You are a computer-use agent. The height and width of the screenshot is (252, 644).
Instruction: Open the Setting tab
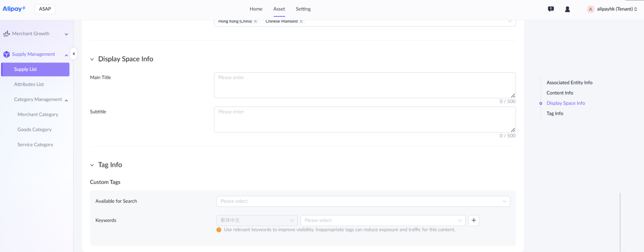click(303, 9)
